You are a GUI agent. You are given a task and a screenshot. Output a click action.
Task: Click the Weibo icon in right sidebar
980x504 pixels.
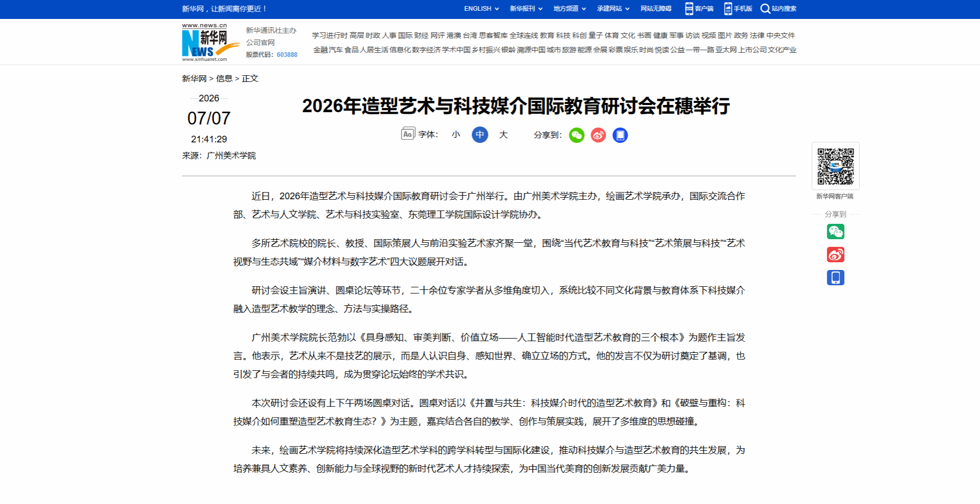(836, 255)
